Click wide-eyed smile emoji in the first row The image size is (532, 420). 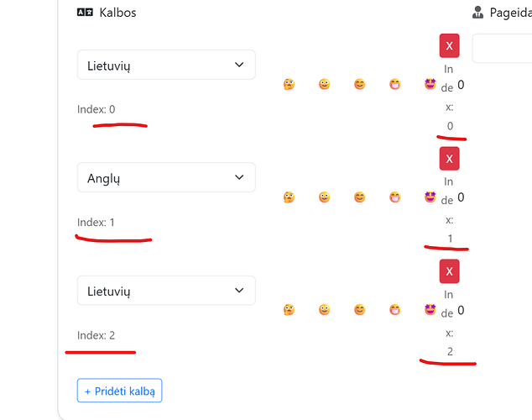click(324, 84)
